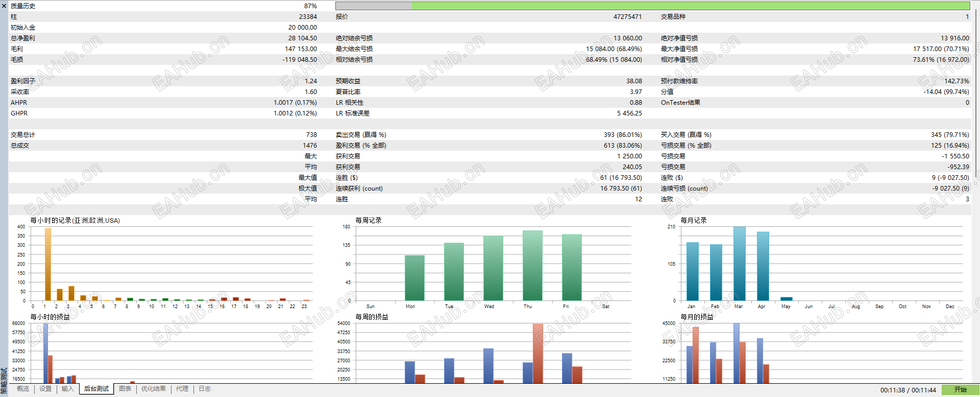Click the elapsed time 00:11:38 / 00:11:44
Image resolution: width=980 pixels, height=397 pixels.
click(x=908, y=390)
